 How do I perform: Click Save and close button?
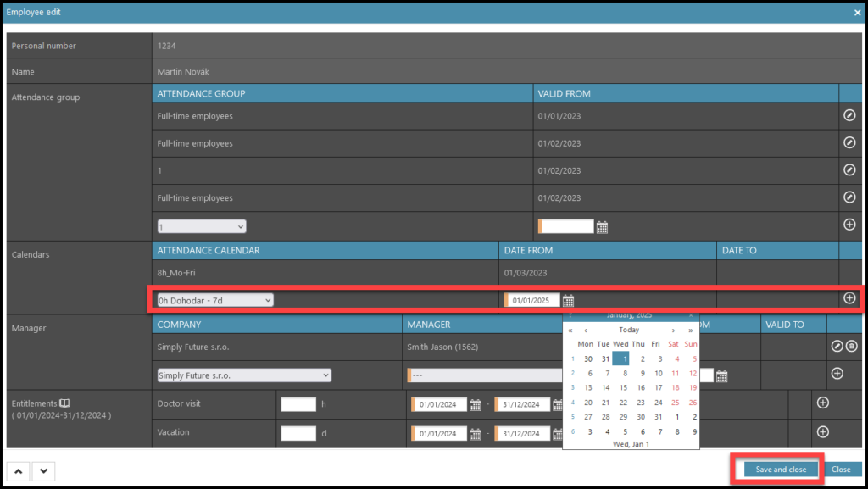click(780, 469)
